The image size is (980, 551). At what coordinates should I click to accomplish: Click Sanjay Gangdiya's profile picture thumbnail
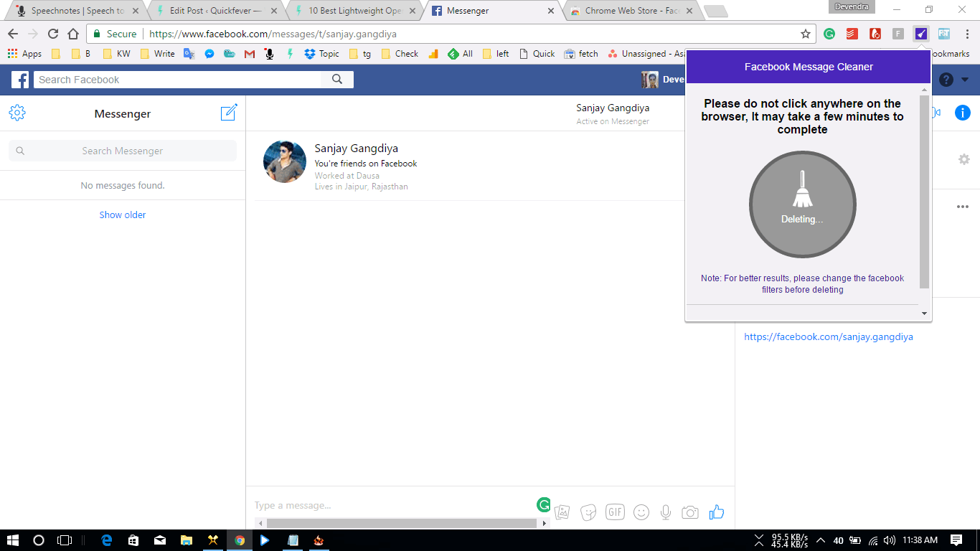285,161
